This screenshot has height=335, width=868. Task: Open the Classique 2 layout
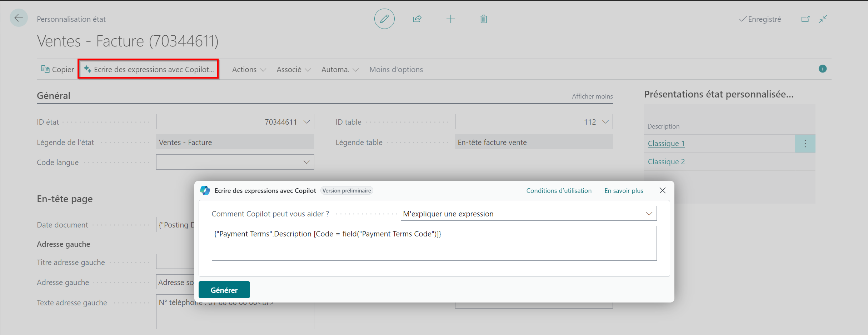[x=666, y=162]
